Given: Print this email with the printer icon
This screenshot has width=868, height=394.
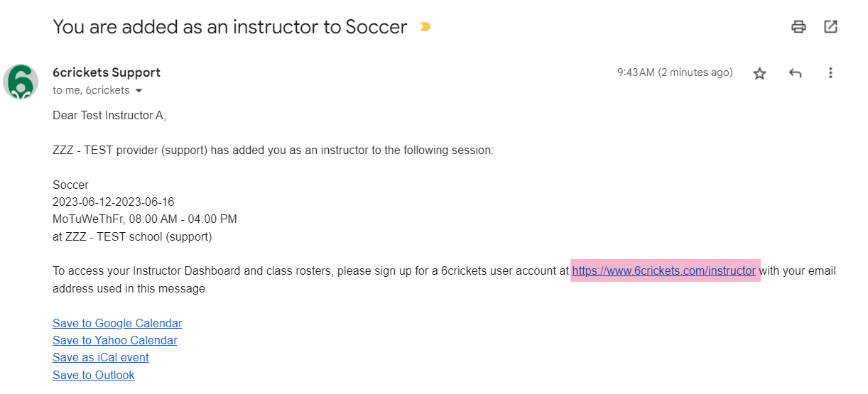Looking at the screenshot, I should pyautogui.click(x=798, y=27).
